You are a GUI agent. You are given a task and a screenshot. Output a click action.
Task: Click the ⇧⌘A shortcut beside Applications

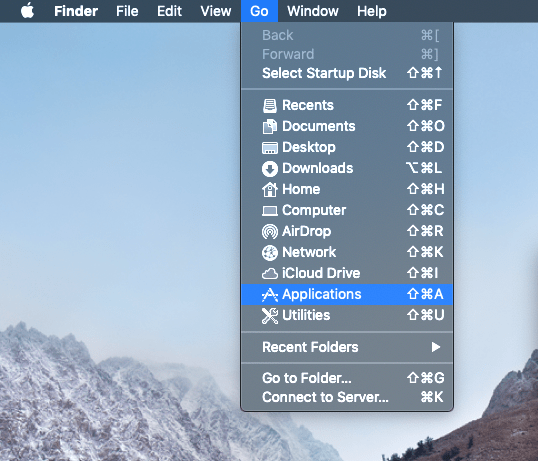pyautogui.click(x=425, y=294)
